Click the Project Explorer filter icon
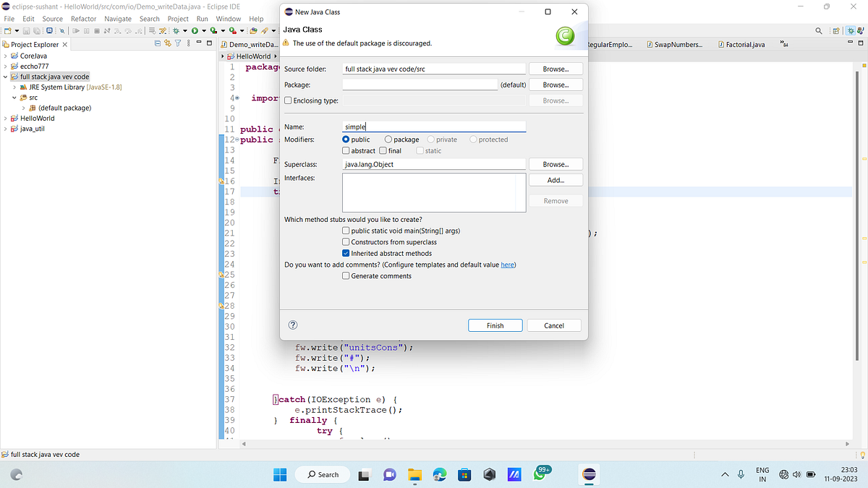 [x=178, y=44]
